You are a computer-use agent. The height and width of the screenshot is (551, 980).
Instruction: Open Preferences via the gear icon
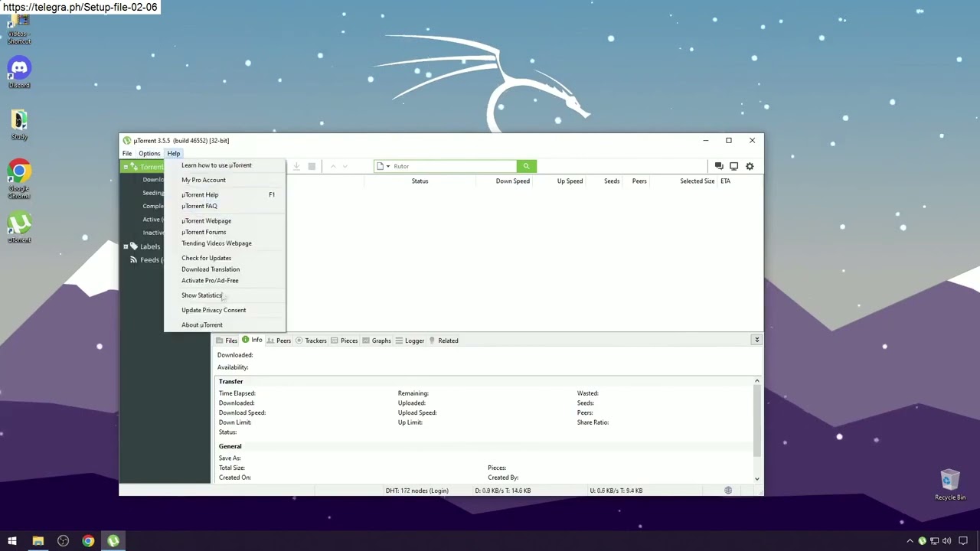750,166
